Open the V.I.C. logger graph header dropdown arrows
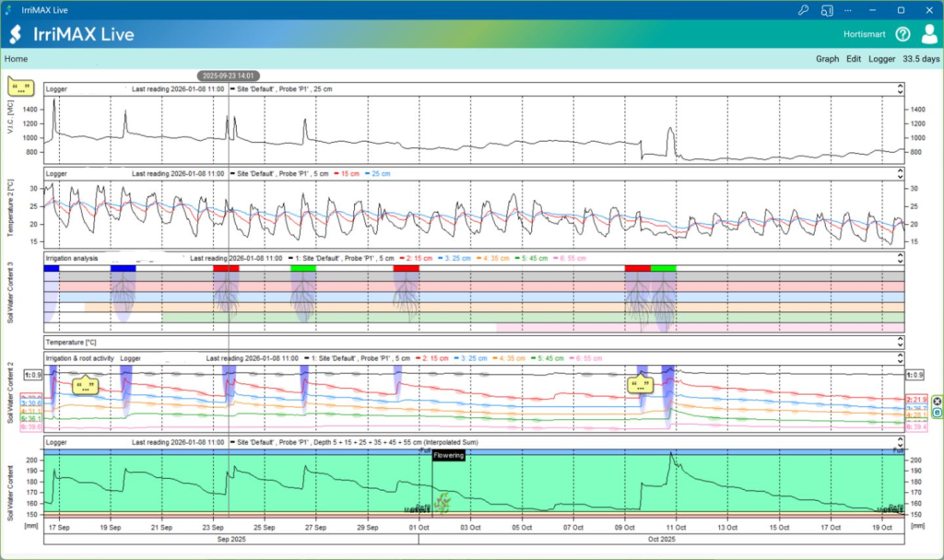This screenshot has height=560, width=944. (x=900, y=89)
